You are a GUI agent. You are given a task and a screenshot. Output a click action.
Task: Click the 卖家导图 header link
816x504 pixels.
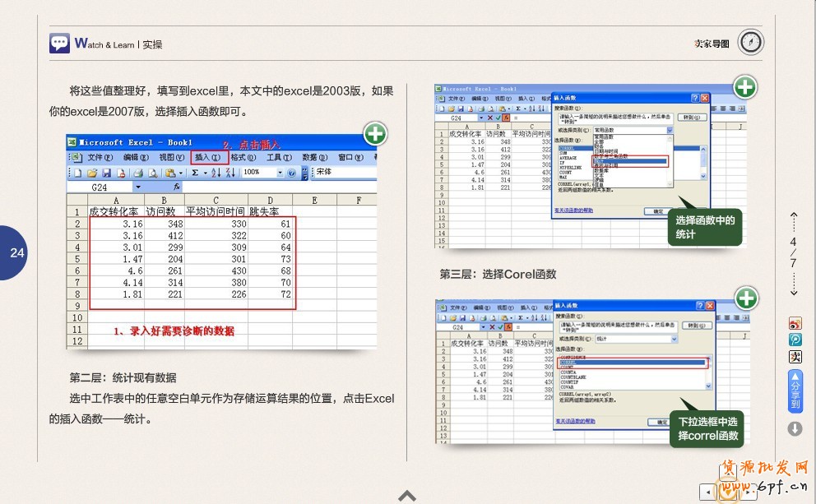(711, 44)
